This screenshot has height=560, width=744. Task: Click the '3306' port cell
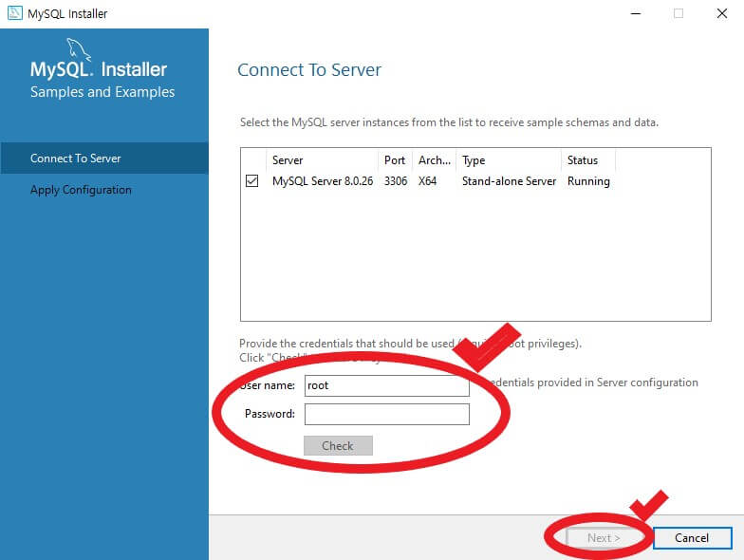[396, 181]
